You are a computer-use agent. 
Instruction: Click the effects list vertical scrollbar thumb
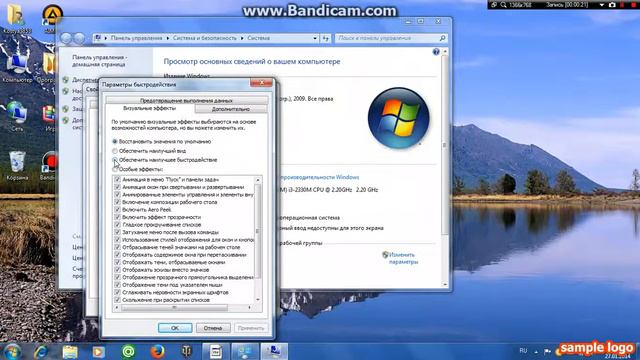point(258,231)
